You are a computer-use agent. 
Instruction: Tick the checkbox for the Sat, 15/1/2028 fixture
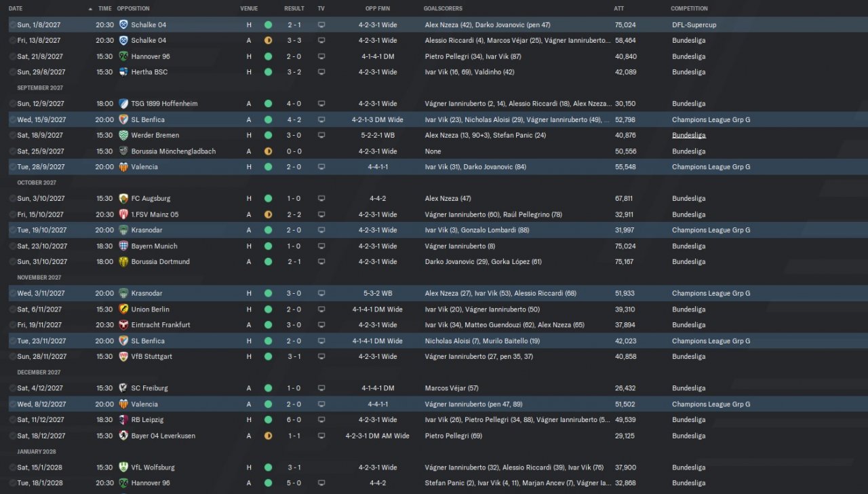click(x=13, y=468)
